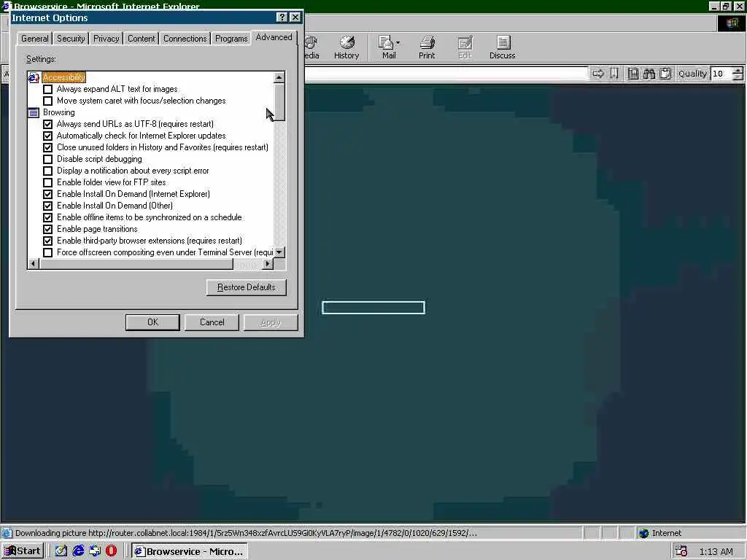Click the Accessibility category icon
Screen dimensions: 747x560
pyautogui.click(x=34, y=77)
